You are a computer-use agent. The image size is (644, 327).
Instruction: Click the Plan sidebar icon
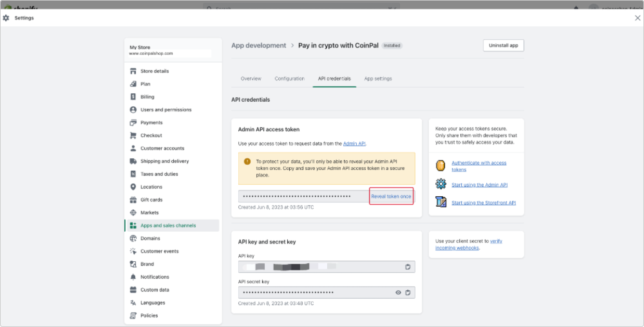(x=133, y=84)
